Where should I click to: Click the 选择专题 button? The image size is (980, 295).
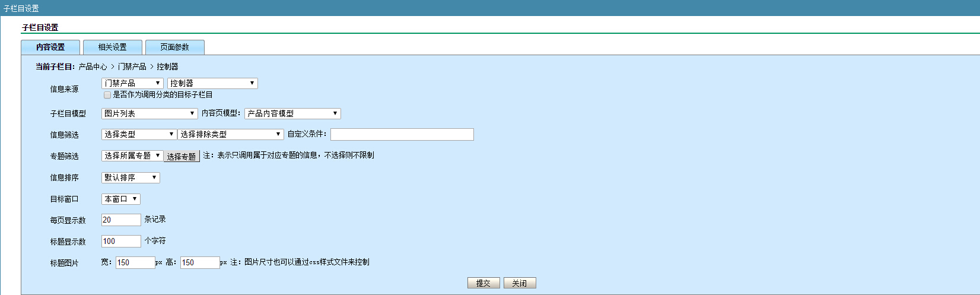[x=182, y=157]
